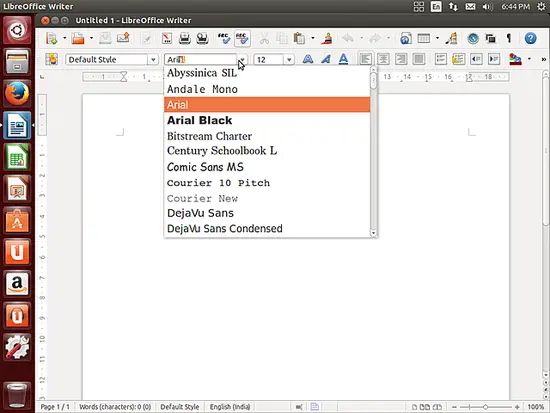Click the zoom slider handle in status bar

click(485, 407)
